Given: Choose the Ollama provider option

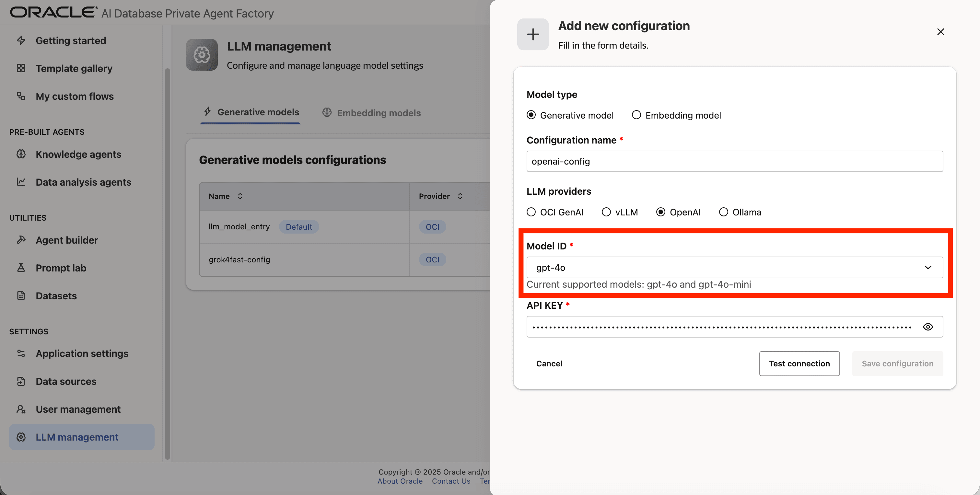Looking at the screenshot, I should point(723,212).
